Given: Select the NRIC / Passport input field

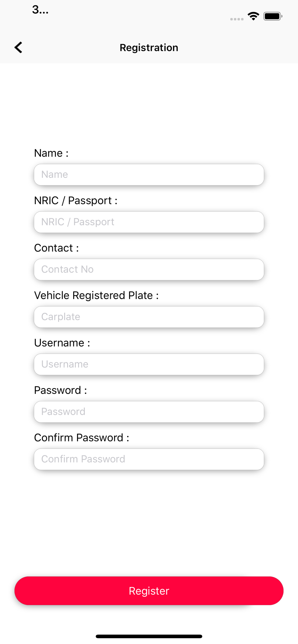Looking at the screenshot, I should click(149, 222).
